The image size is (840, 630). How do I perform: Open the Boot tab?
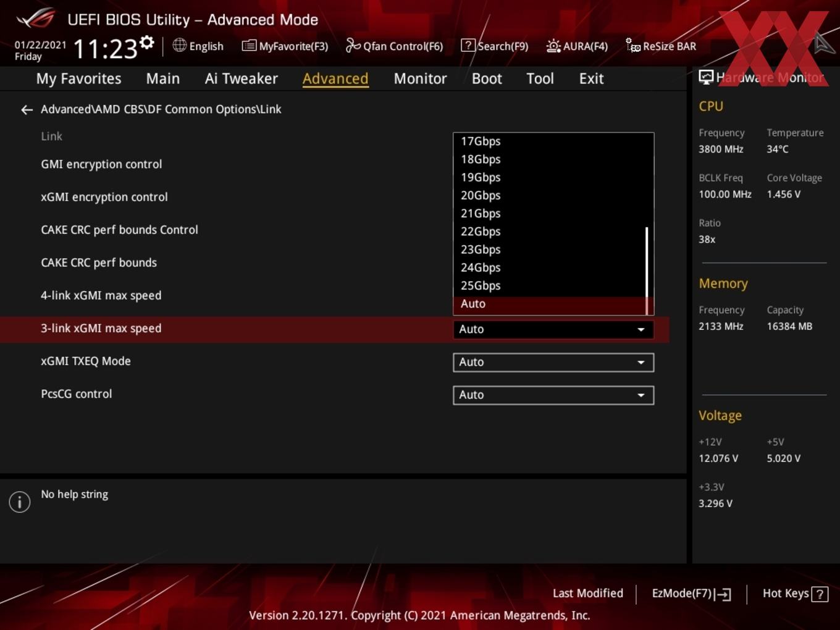(487, 78)
